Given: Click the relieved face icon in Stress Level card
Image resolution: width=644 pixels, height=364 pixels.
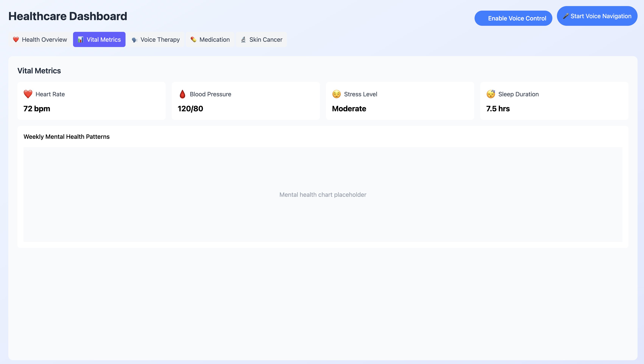Looking at the screenshot, I should pos(337,94).
